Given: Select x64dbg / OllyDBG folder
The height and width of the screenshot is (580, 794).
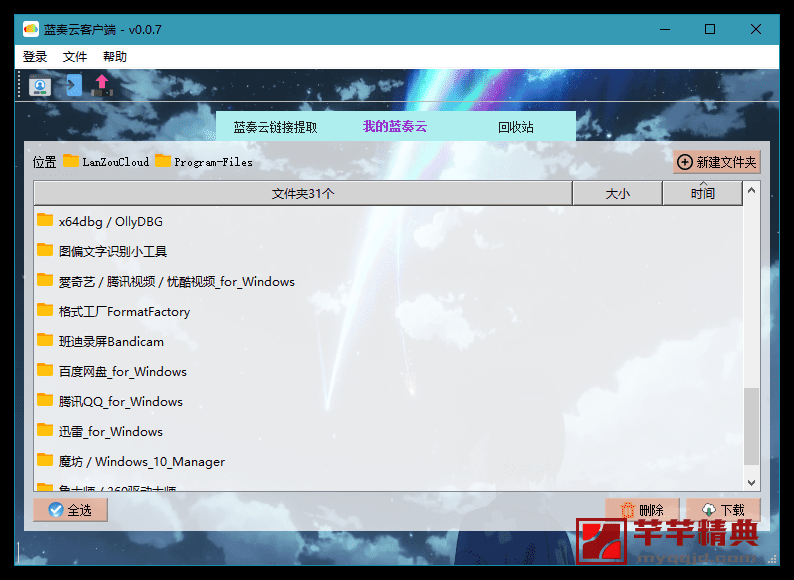Looking at the screenshot, I should point(388,221).
